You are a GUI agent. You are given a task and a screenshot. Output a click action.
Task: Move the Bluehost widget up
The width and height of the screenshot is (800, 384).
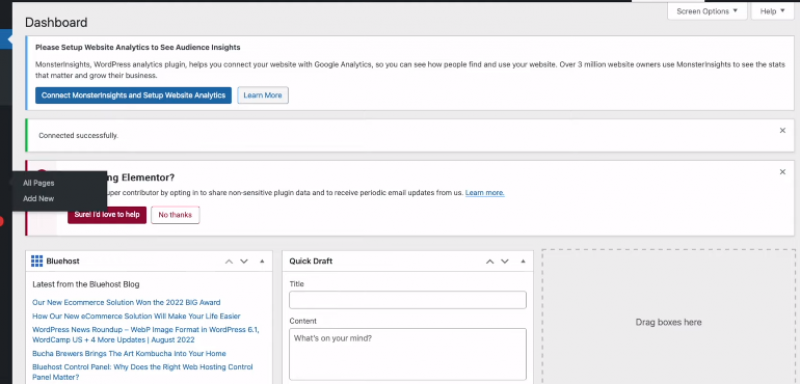[229, 262]
